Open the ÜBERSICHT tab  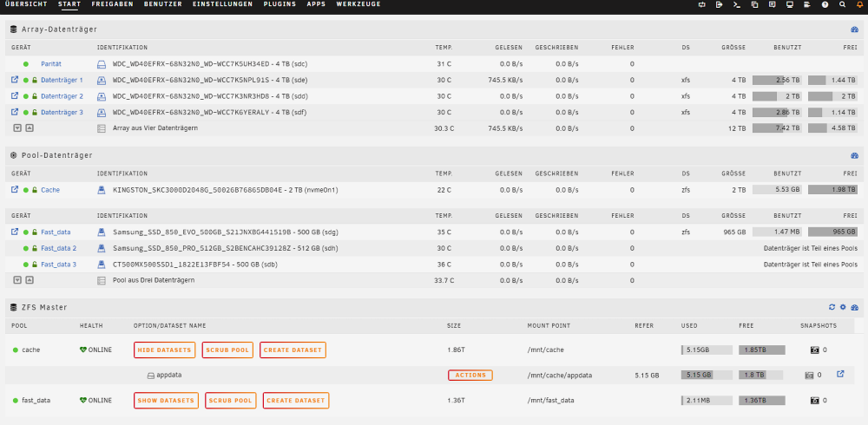(x=27, y=3)
